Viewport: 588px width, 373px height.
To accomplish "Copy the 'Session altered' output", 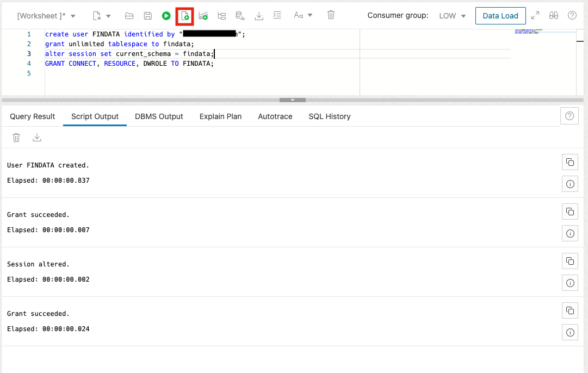I will coord(570,261).
